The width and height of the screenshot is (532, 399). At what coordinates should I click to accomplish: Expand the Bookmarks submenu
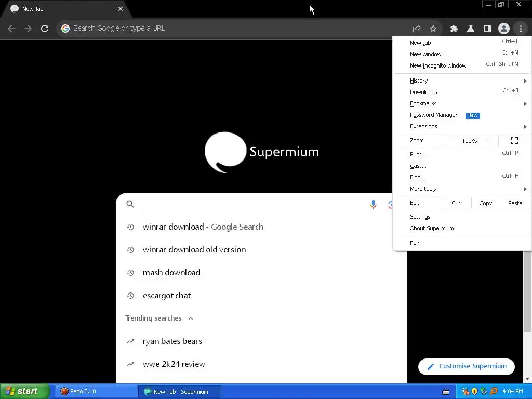tap(462, 104)
